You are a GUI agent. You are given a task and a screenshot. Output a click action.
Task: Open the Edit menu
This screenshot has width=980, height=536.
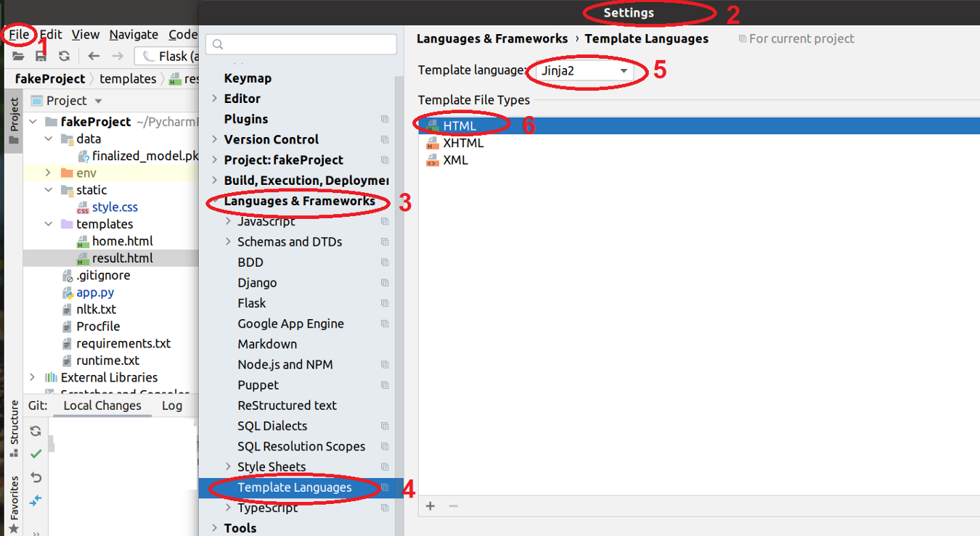click(x=51, y=34)
